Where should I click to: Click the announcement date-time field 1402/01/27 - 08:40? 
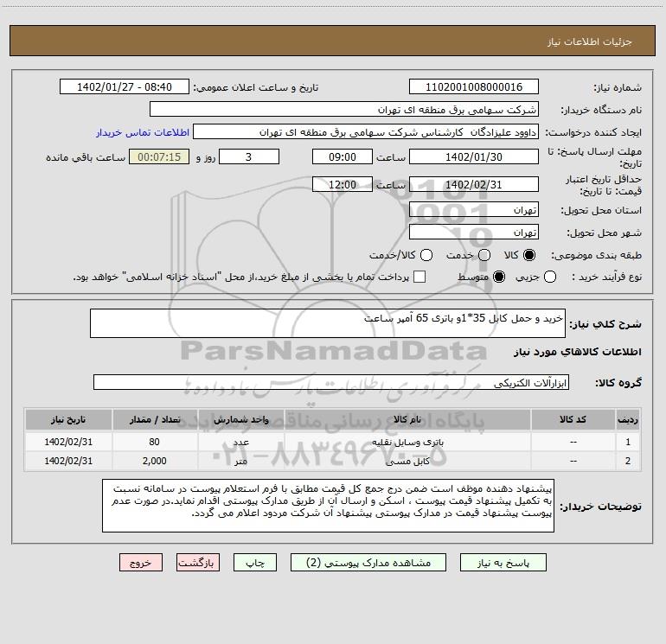(x=124, y=86)
